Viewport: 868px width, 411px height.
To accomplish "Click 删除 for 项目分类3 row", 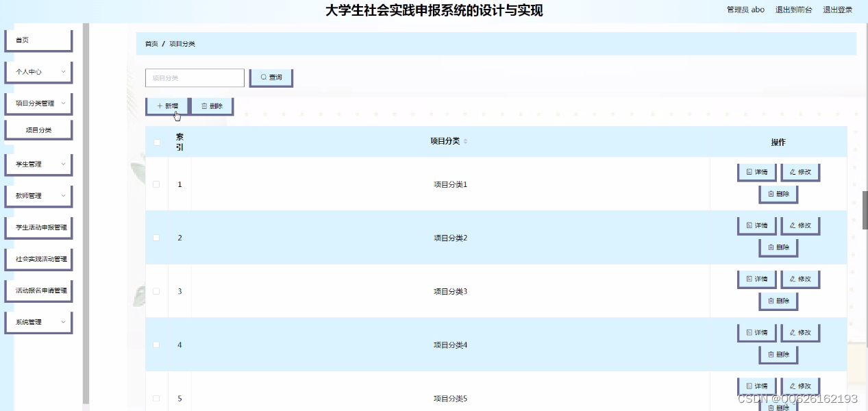I will click(x=778, y=301).
